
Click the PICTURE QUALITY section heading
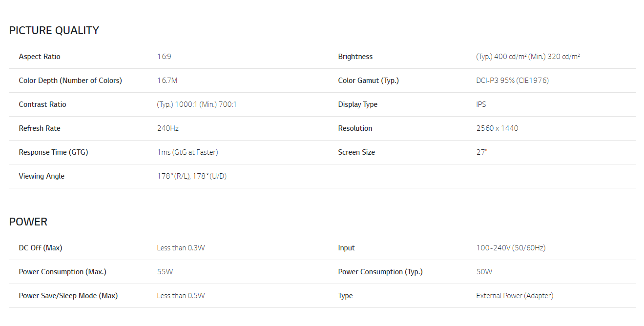(54, 30)
